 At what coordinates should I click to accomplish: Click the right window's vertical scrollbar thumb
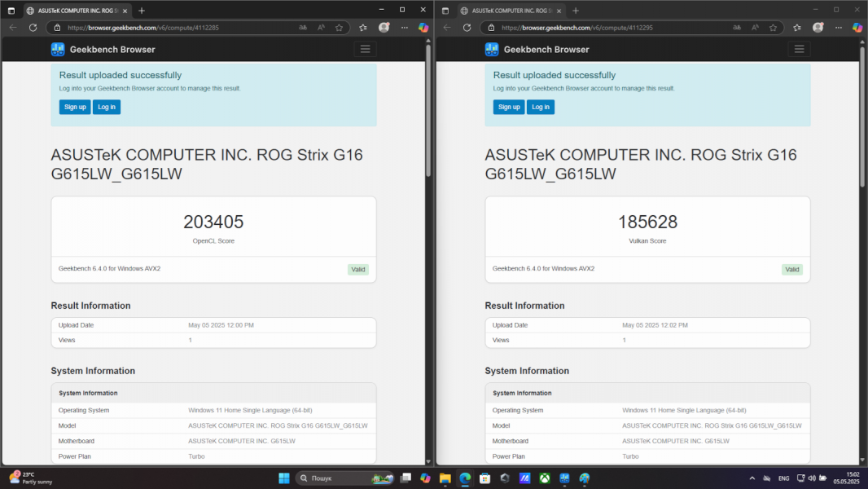click(862, 117)
